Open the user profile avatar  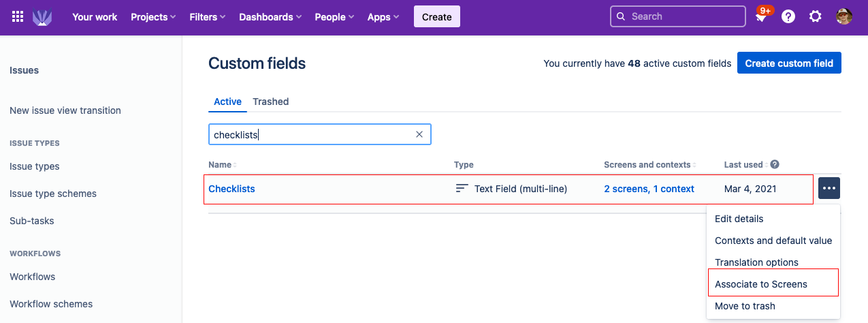pos(844,17)
